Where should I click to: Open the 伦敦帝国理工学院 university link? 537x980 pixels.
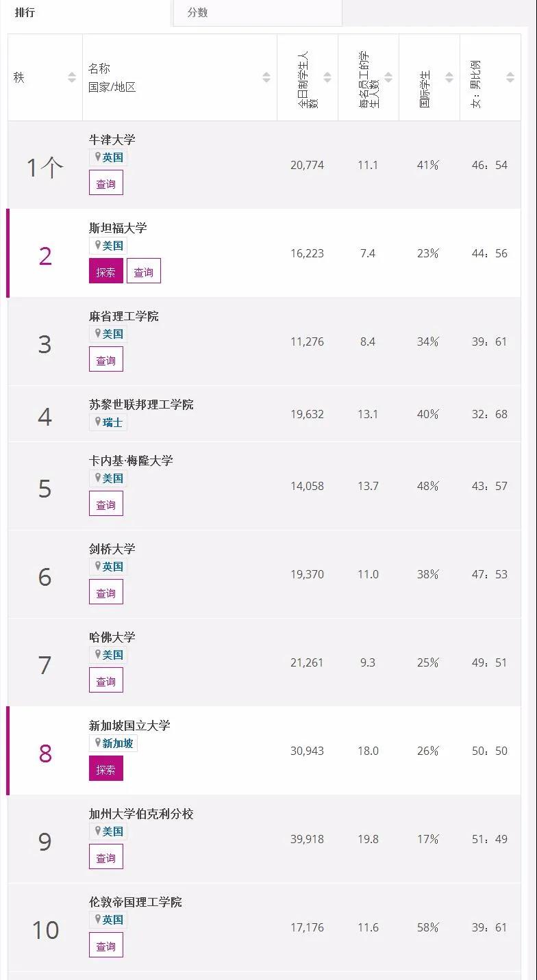pos(136,901)
